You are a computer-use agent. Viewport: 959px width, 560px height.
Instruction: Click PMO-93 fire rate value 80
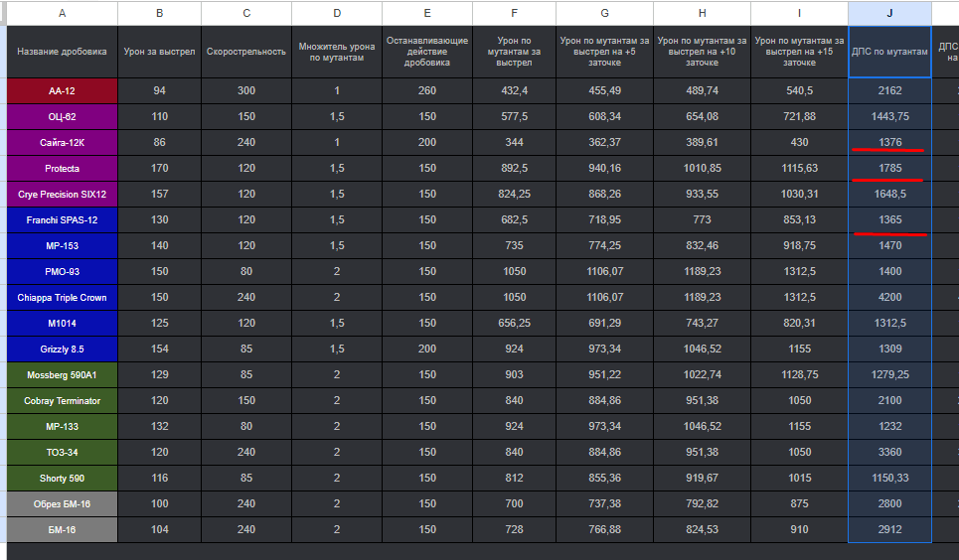click(x=246, y=271)
